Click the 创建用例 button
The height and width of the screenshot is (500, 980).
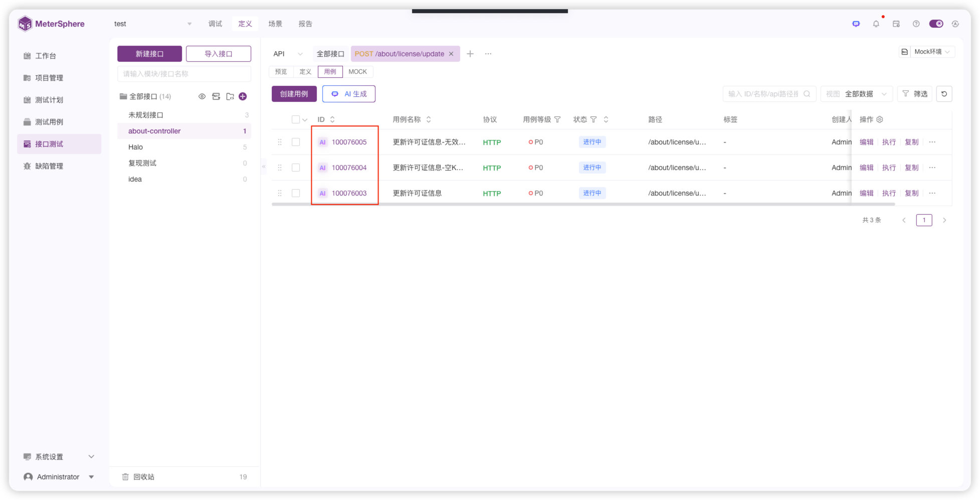pos(294,94)
